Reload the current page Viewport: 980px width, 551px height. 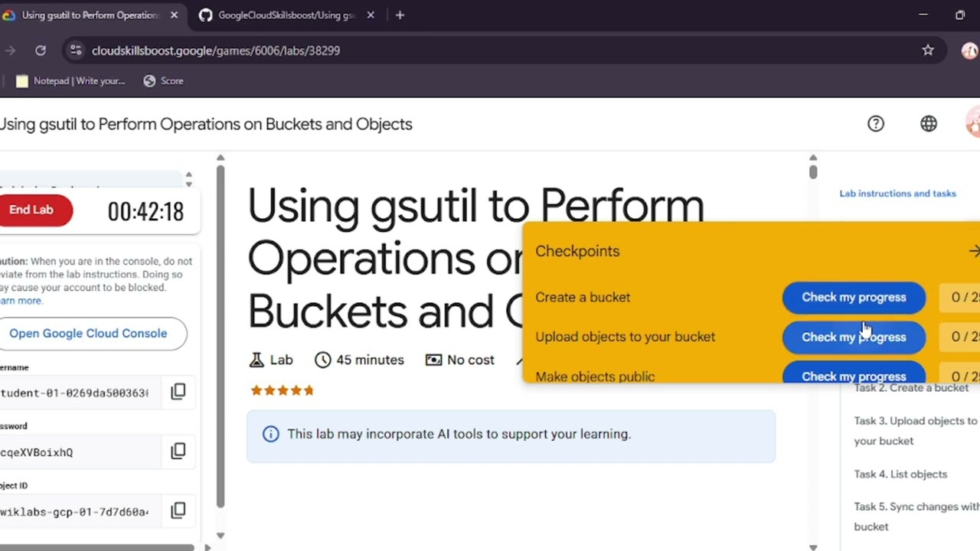[41, 51]
